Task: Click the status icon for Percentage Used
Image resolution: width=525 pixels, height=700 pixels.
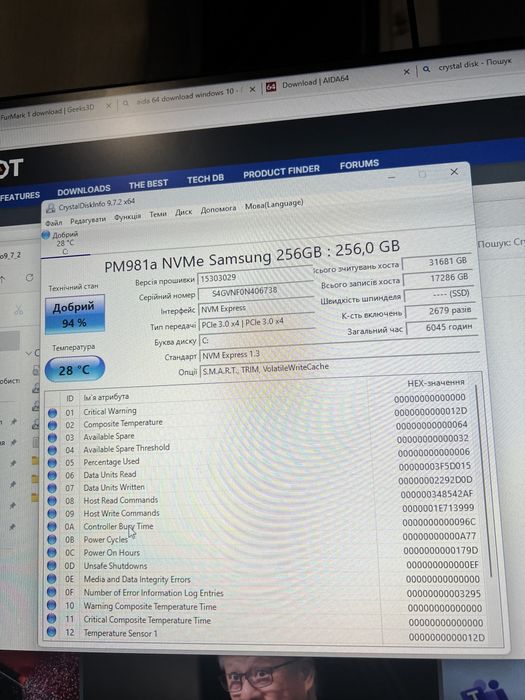Action: coord(52,463)
